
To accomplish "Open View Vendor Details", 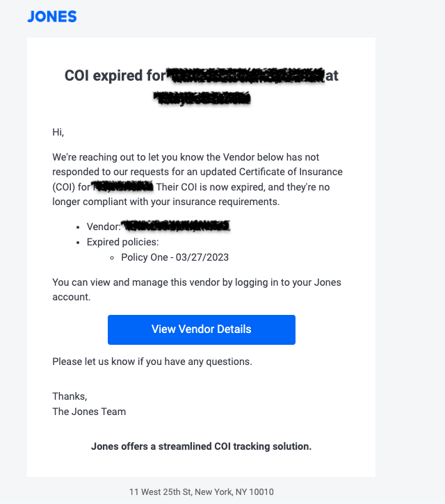I will (201, 330).
